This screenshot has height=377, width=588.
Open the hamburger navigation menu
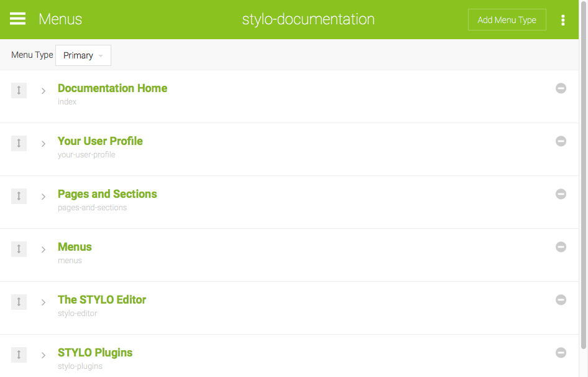18,19
